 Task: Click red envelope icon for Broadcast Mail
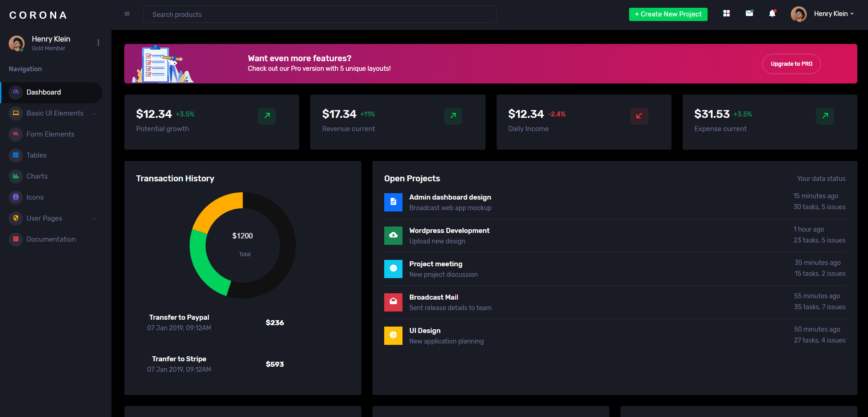click(393, 302)
